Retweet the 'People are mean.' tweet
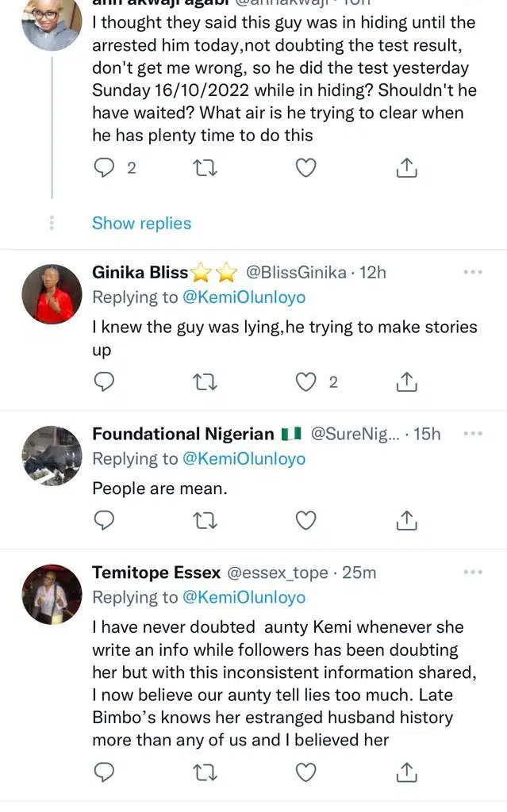 pos(205,520)
